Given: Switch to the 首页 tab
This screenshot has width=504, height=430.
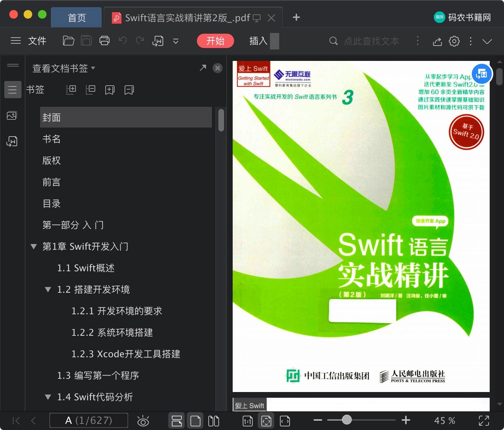Looking at the screenshot, I should [x=77, y=18].
